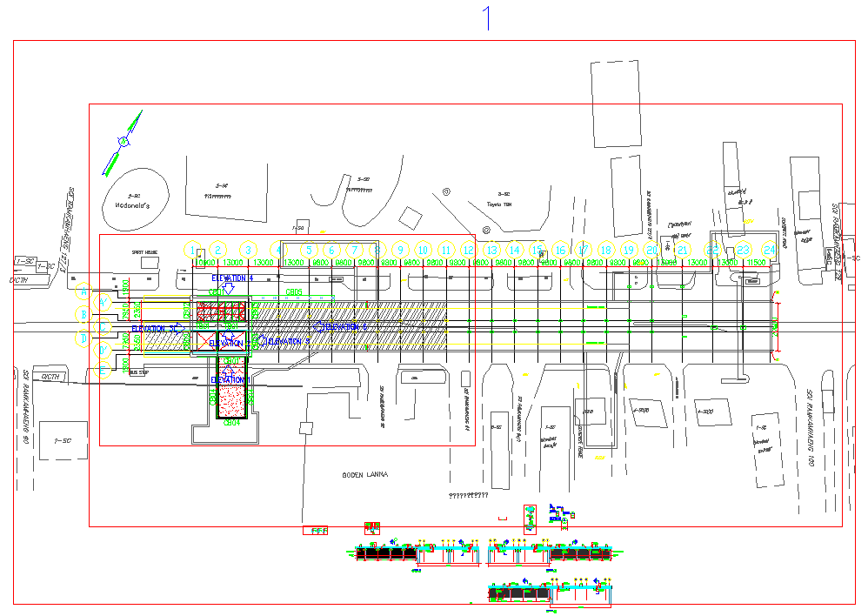This screenshot has width=868, height=616.
Task: Click the SPIRIT HOUSE label
Action: pyautogui.click(x=144, y=251)
